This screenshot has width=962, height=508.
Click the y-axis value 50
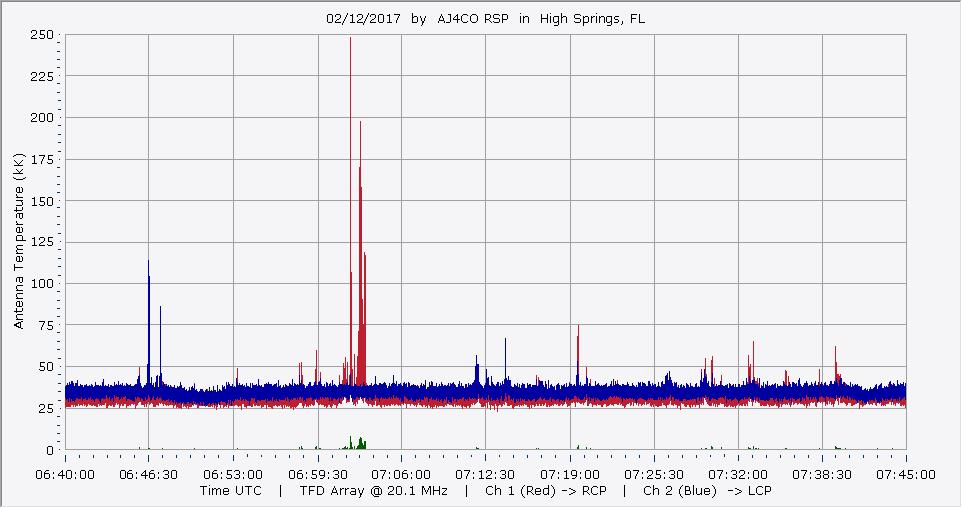coord(45,367)
